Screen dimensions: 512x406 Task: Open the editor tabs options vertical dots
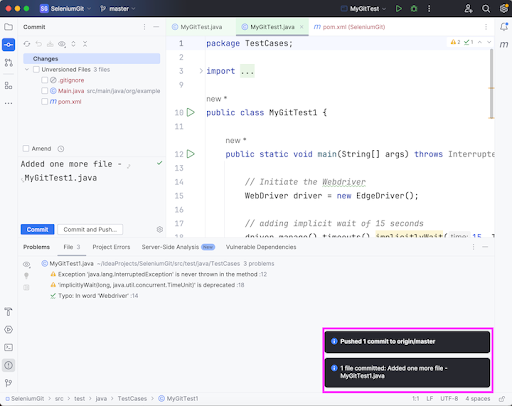pyautogui.click(x=486, y=27)
